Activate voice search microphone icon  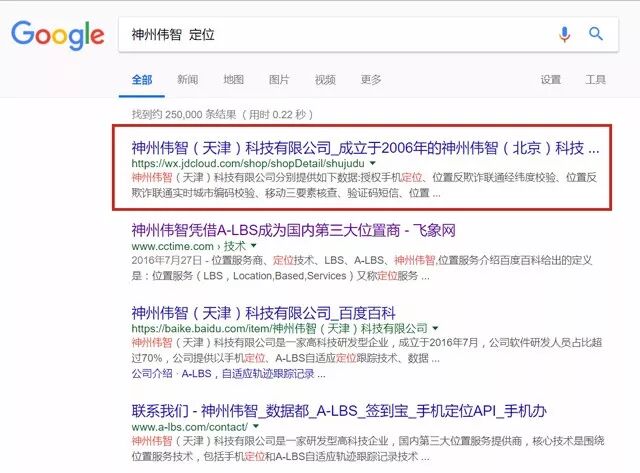[x=564, y=34]
